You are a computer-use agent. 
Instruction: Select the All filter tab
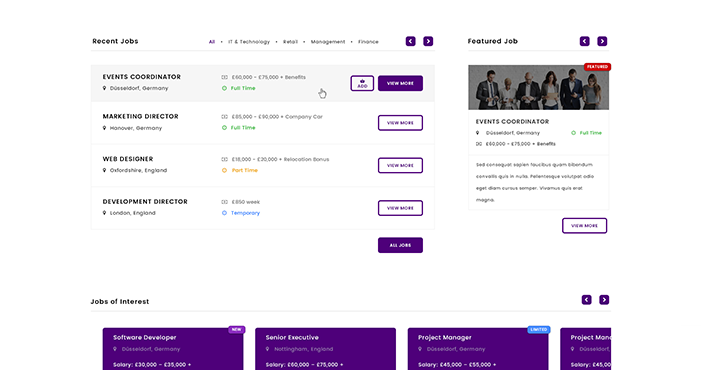212,42
